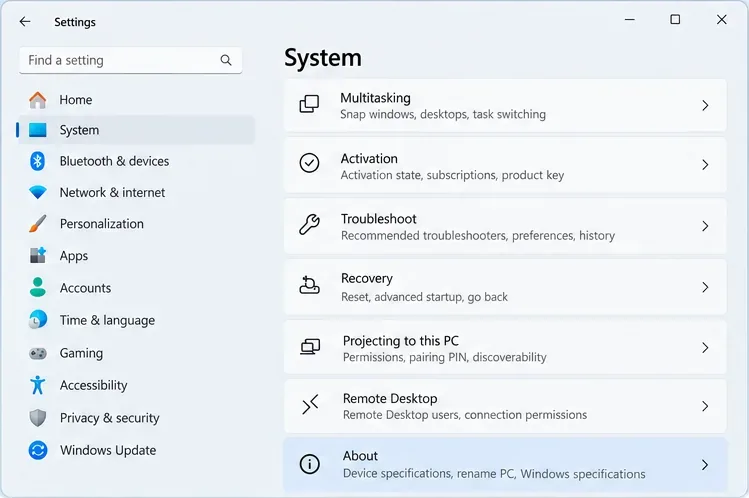Click the Multitasking overlapping windows icon

[x=309, y=104]
